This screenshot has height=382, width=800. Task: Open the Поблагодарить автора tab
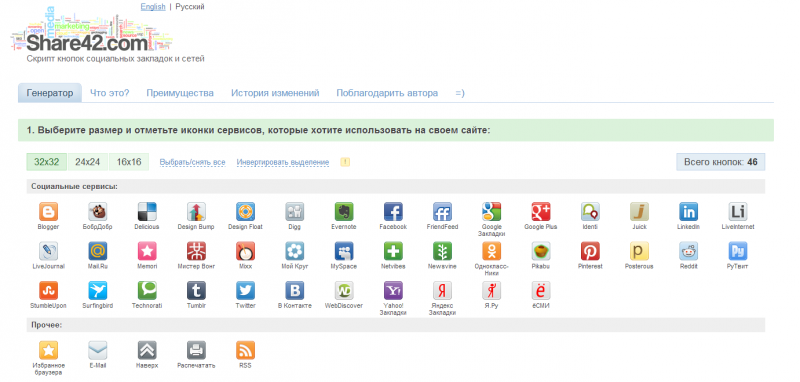[387, 93]
